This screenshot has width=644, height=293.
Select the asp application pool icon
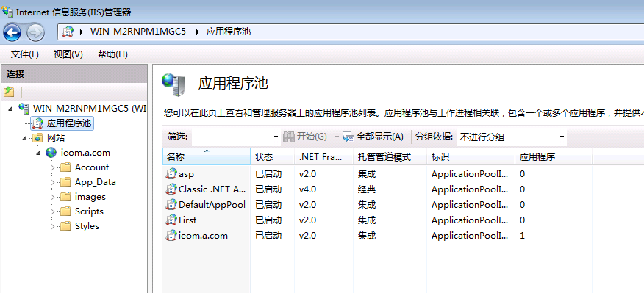(171, 174)
